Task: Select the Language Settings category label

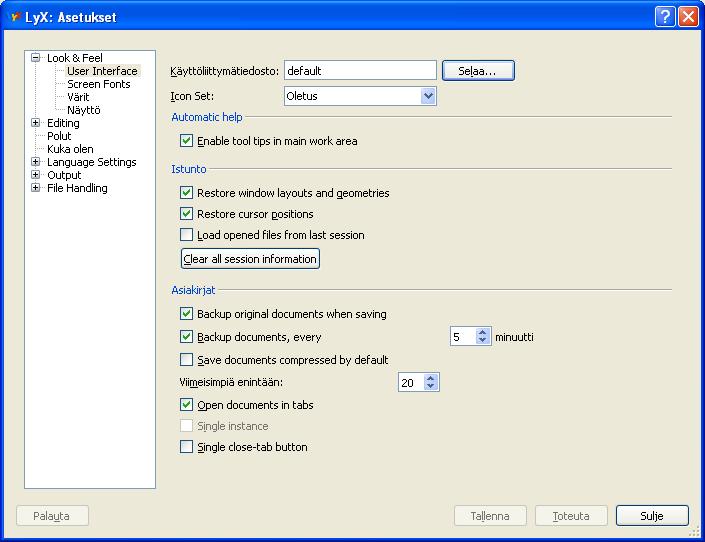Action: coord(92,162)
